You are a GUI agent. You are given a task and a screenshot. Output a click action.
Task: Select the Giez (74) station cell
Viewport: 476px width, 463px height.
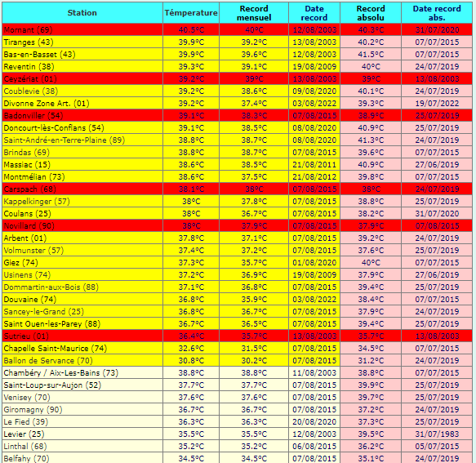[x=82, y=263]
